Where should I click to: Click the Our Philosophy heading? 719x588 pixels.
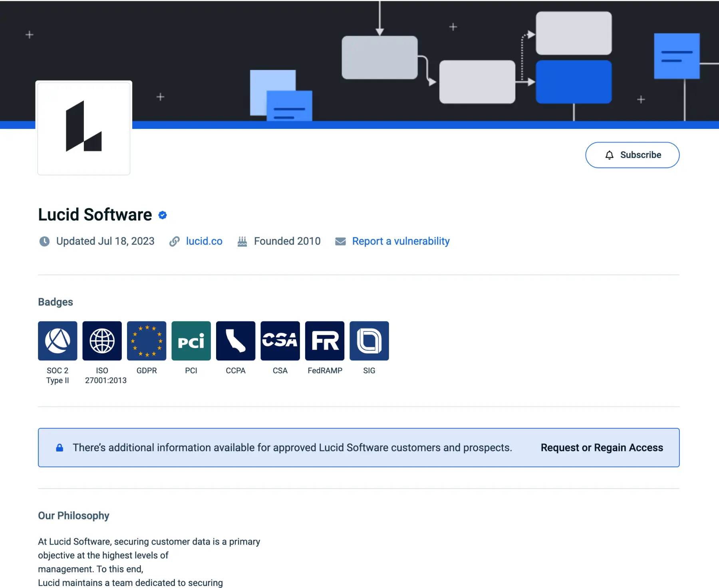tap(73, 516)
